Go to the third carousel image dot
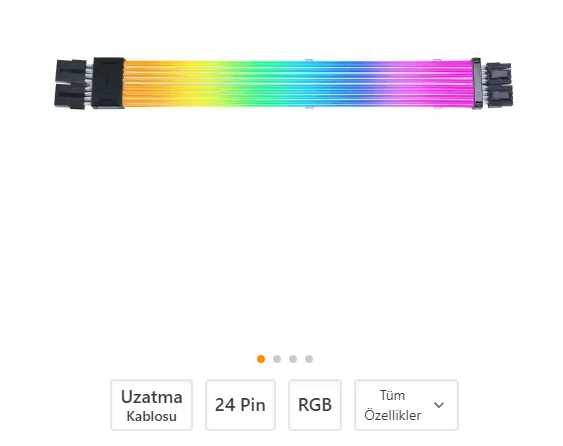563x446 pixels. tap(293, 359)
